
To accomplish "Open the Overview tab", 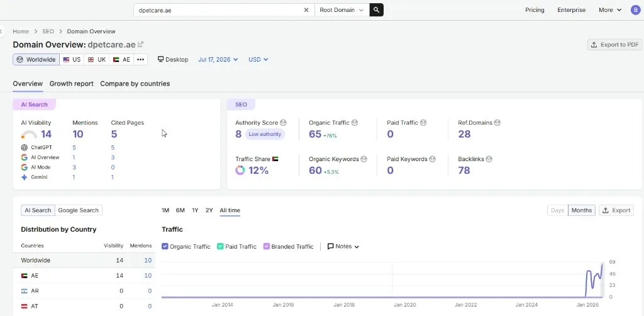I will point(28,84).
